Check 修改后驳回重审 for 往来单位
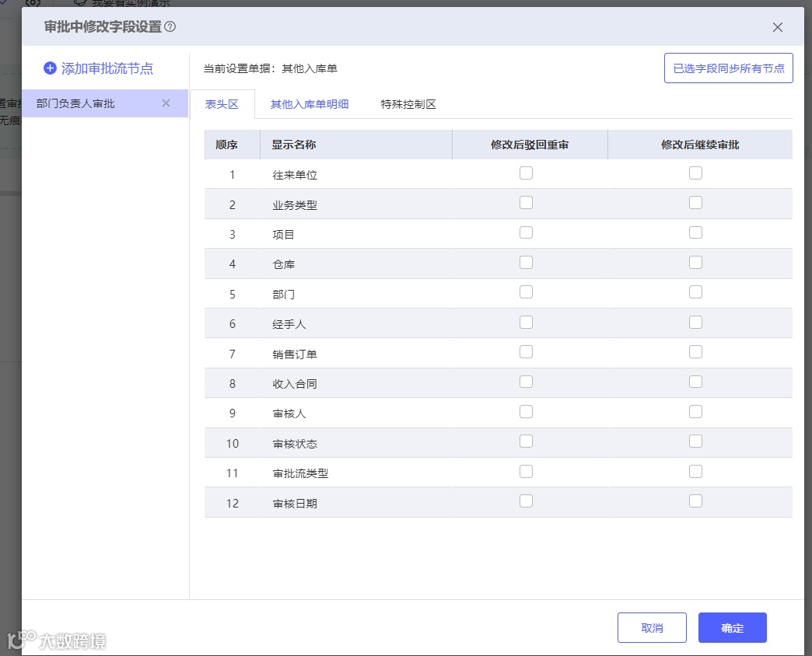The width and height of the screenshot is (812, 656). (x=526, y=173)
